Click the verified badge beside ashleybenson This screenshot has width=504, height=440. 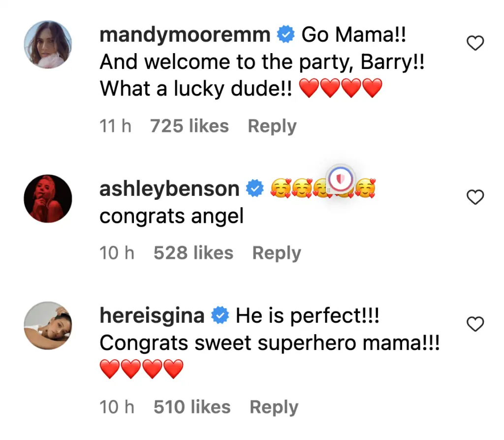coord(255,189)
